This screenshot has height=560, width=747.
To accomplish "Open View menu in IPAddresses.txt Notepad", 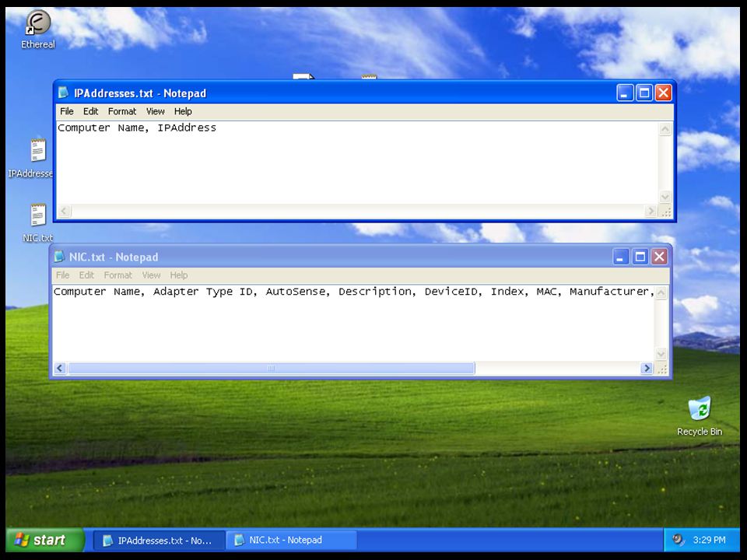I will (x=156, y=111).
